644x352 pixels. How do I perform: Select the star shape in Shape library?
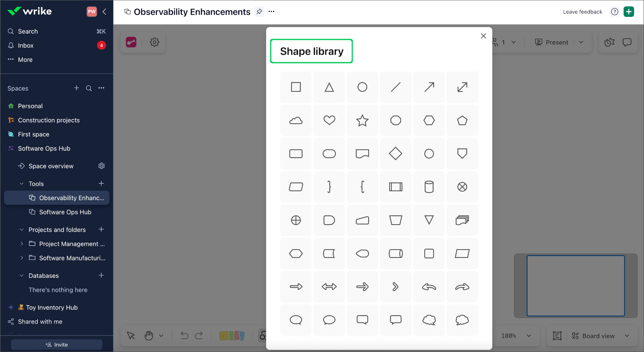pyautogui.click(x=362, y=120)
